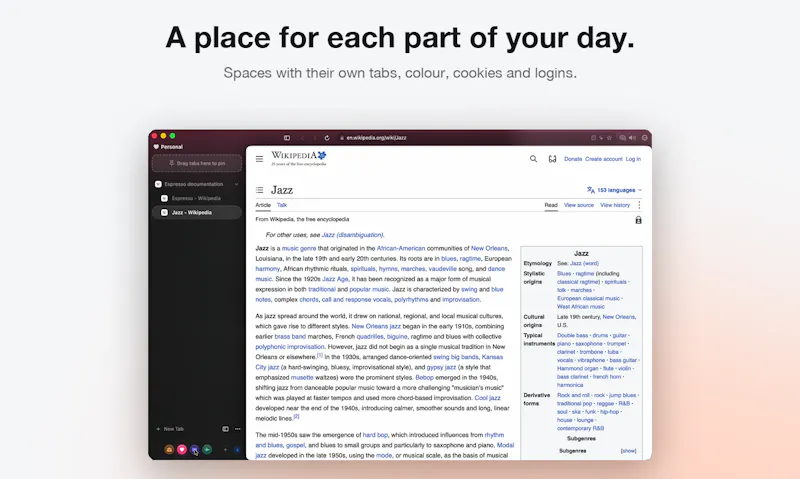This screenshot has height=479, width=800.
Task: Open the Wikipedia hamburger main menu
Action: tap(259, 159)
